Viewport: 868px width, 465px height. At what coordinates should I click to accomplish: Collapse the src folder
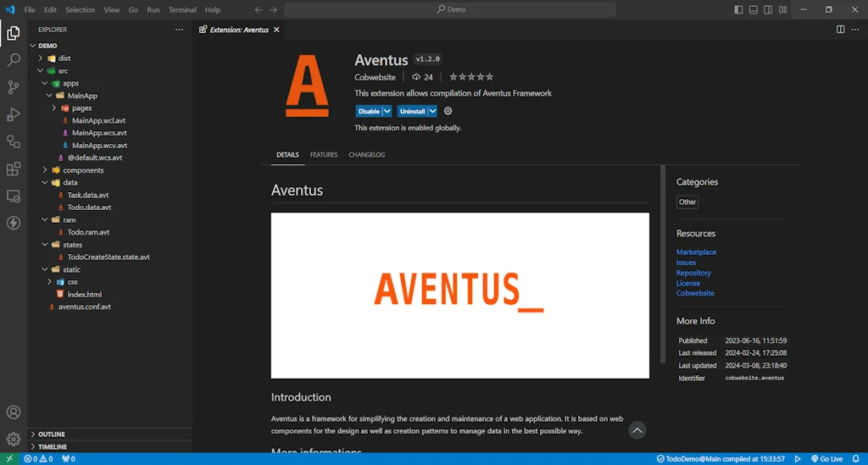[x=41, y=71]
